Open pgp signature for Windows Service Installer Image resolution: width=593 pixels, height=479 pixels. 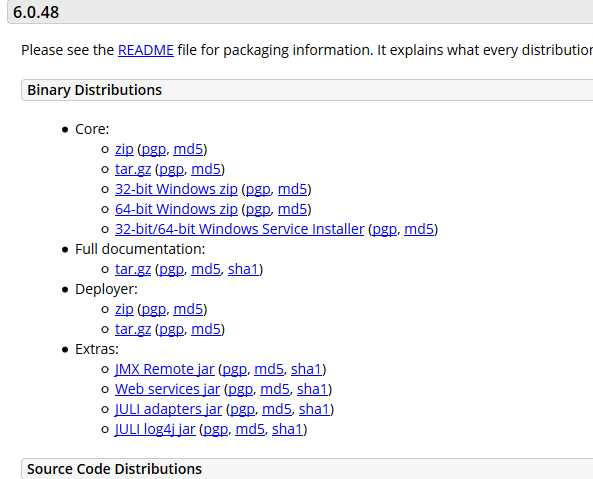tap(385, 229)
